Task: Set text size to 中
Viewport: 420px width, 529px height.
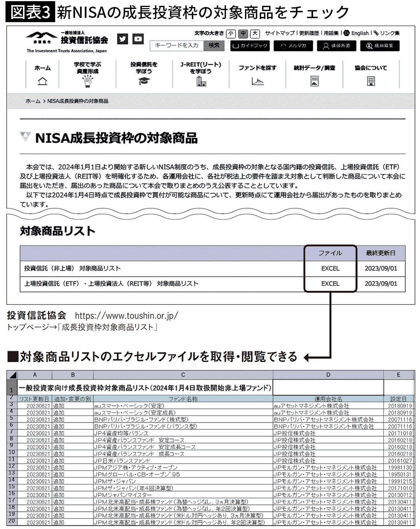Action: tap(243, 33)
